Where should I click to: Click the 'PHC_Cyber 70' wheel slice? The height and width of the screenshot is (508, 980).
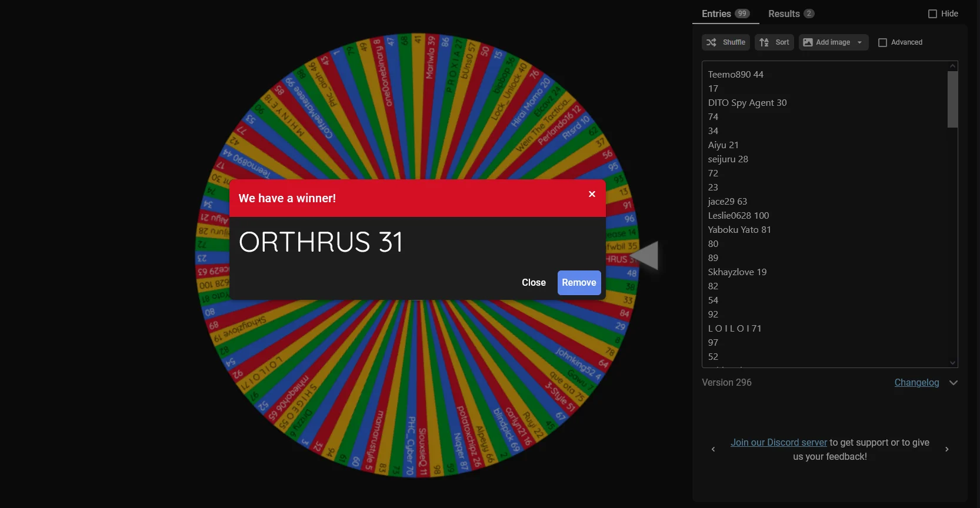pyautogui.click(x=411, y=446)
